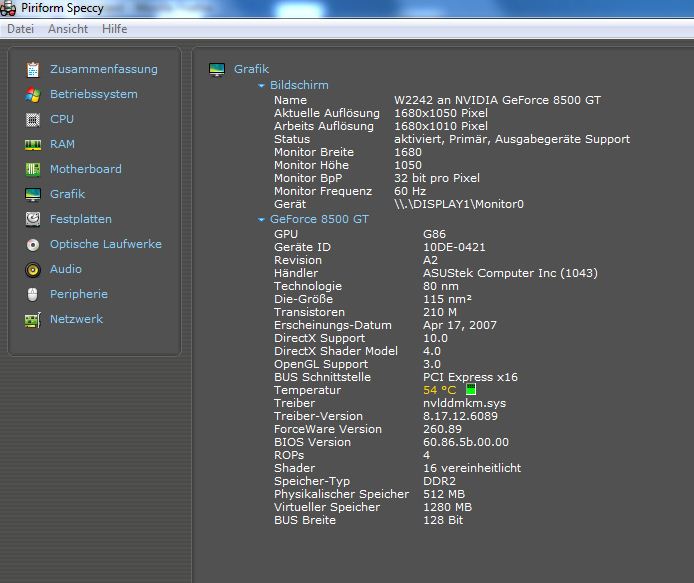The width and height of the screenshot is (694, 583).
Task: Click the 54 °C temperature value
Action: coord(440,390)
